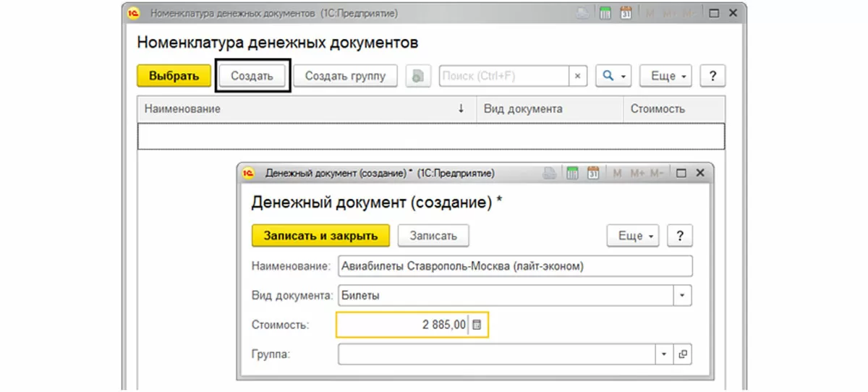Open help in the Денежный документ dialog
Image resolution: width=868 pixels, height=392 pixels.
click(x=679, y=236)
